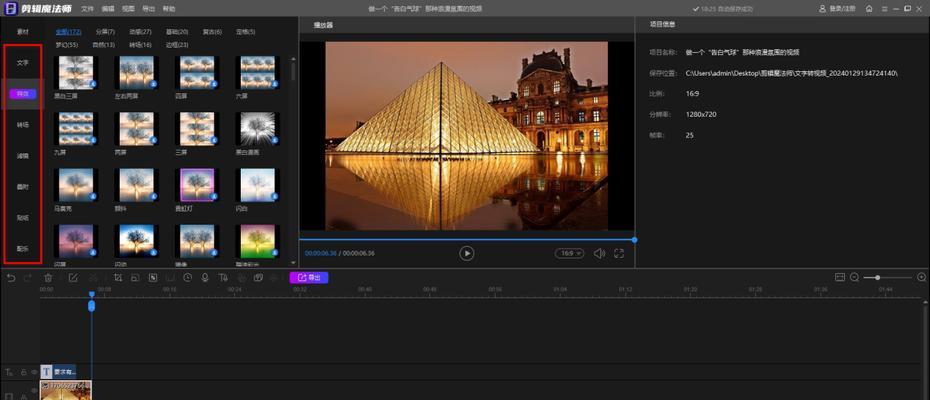Redo the last undone edit

27,277
